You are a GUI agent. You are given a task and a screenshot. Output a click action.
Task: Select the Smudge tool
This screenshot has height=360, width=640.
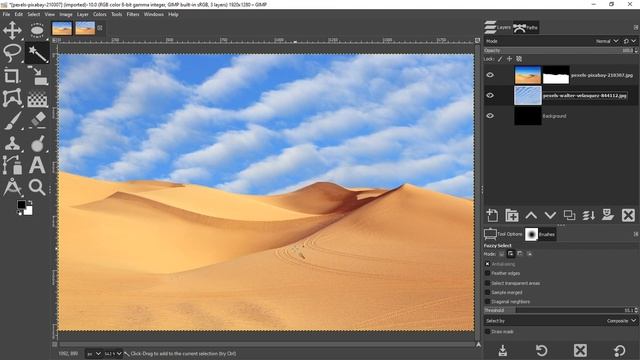tap(37, 143)
